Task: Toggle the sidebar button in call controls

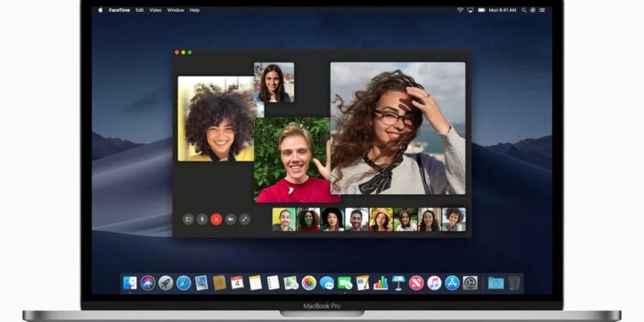Action: coord(188,219)
